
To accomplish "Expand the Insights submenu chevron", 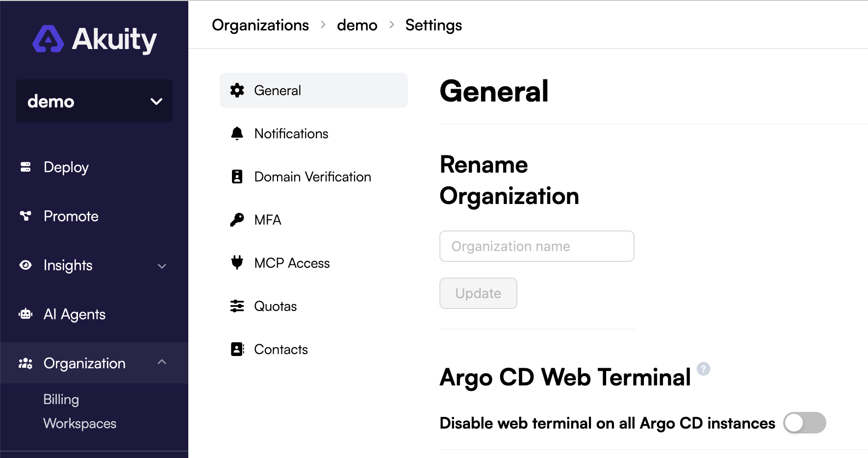I will pos(162,266).
